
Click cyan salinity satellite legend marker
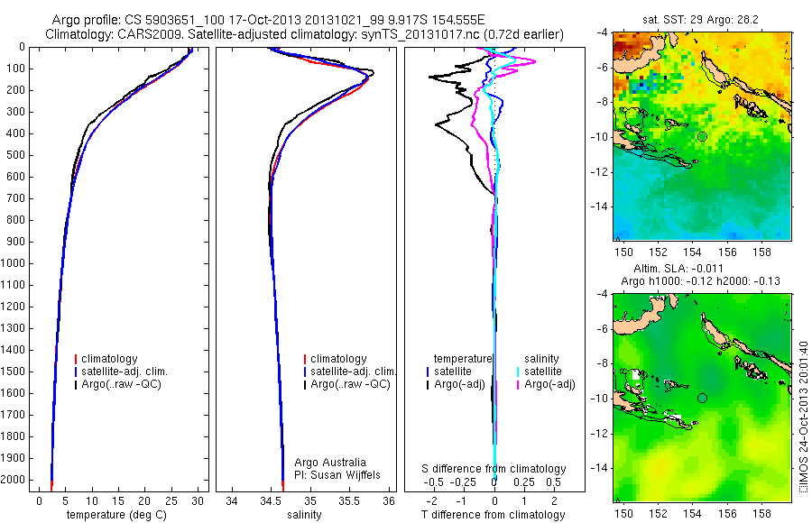(x=519, y=372)
